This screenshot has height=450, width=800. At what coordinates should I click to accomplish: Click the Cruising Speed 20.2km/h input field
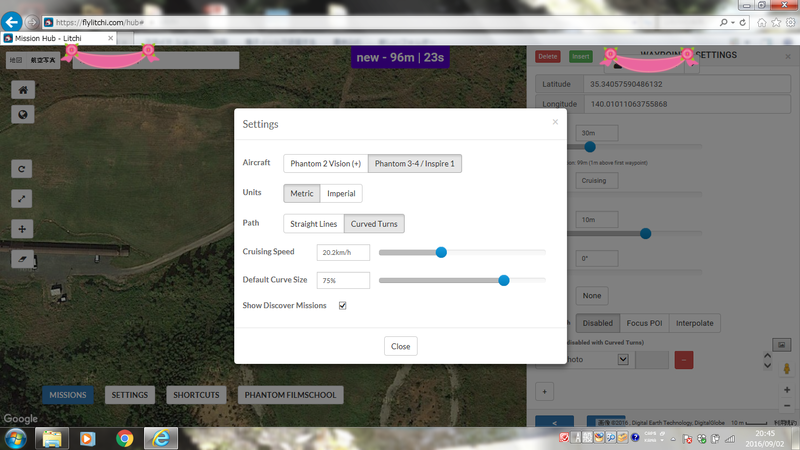click(x=343, y=252)
